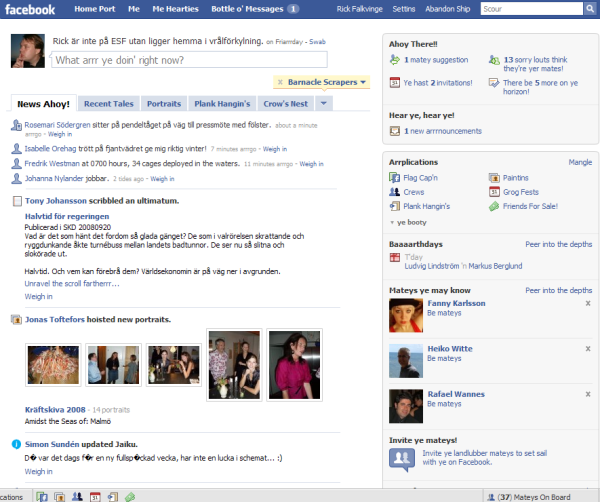Open Halvtid för regeringen note link
The image size is (600, 502).
pyautogui.click(x=67, y=216)
